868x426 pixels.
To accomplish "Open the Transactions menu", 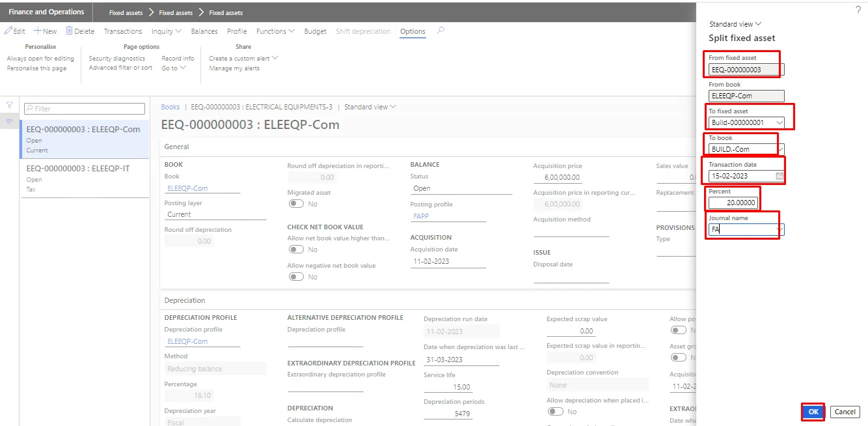I will [123, 31].
